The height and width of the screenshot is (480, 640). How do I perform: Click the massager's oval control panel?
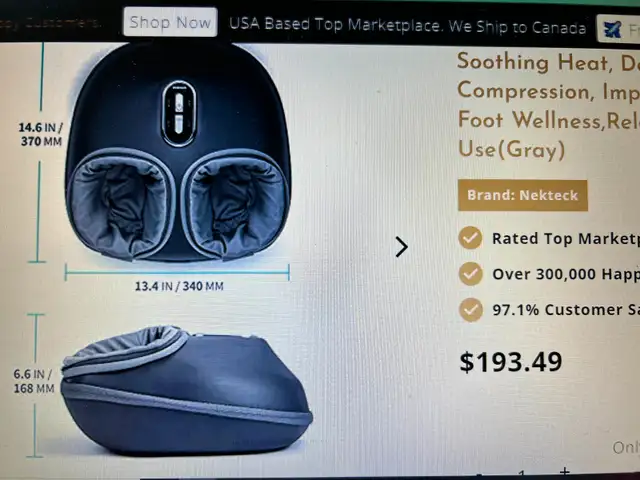click(179, 113)
